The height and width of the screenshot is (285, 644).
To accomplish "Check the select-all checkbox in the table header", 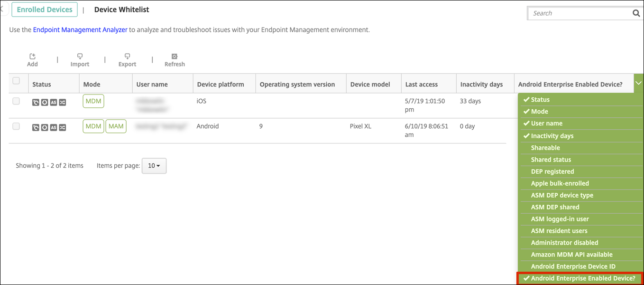I will coord(17,80).
